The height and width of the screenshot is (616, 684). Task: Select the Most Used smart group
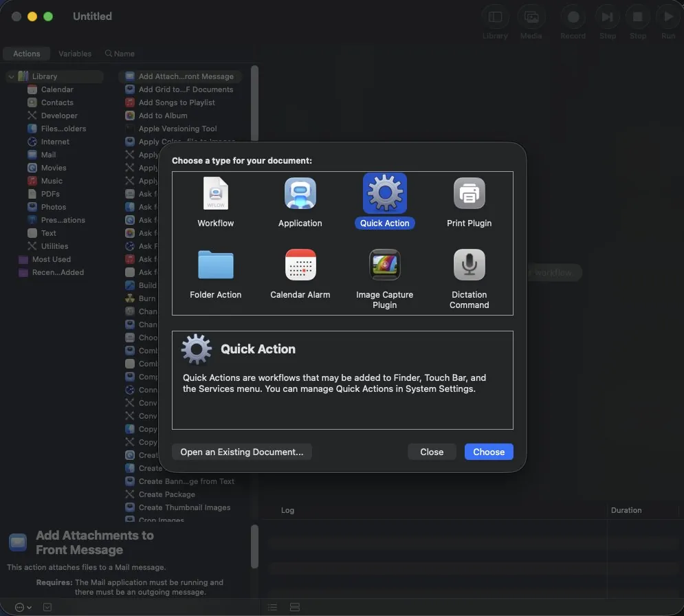point(51,260)
